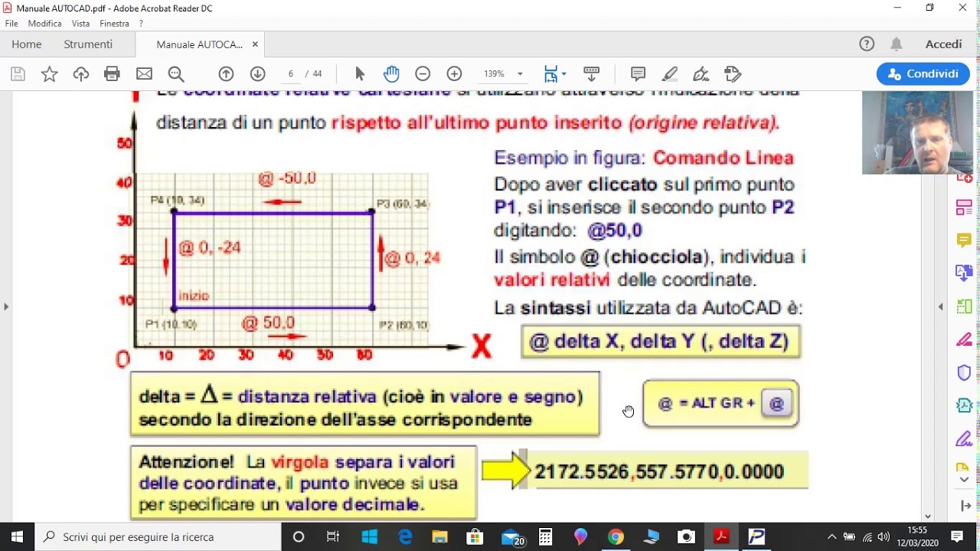Image resolution: width=980 pixels, height=551 pixels.
Task: Expand the left navigation pane arrow
Action: pos(6,307)
